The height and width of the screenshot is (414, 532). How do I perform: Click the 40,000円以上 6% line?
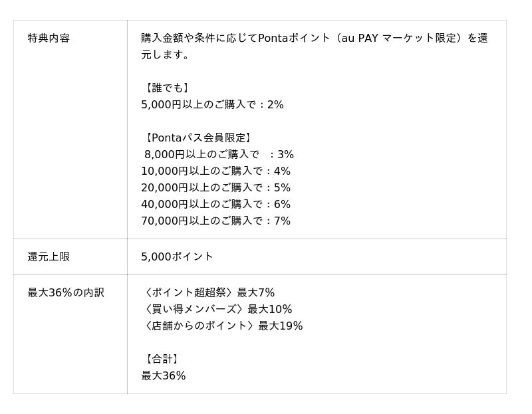coord(215,204)
